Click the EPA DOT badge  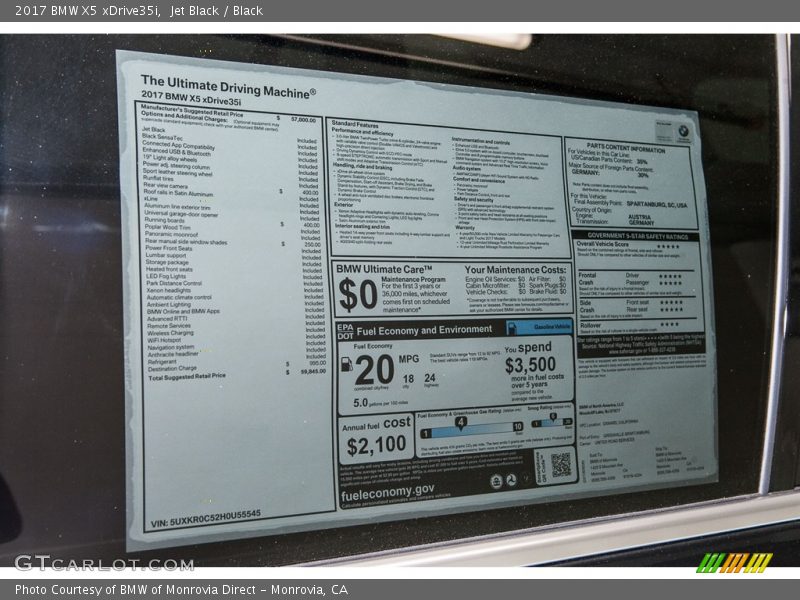click(x=344, y=329)
